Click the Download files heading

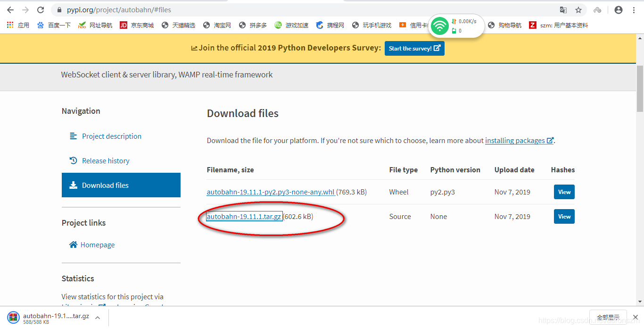coord(243,113)
